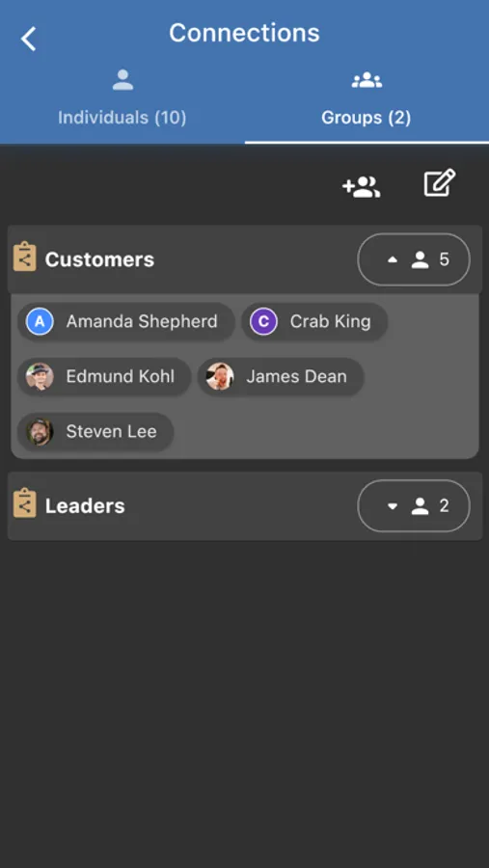This screenshot has height=868, width=489.
Task: Click the Leaders group title
Action: [x=85, y=506]
